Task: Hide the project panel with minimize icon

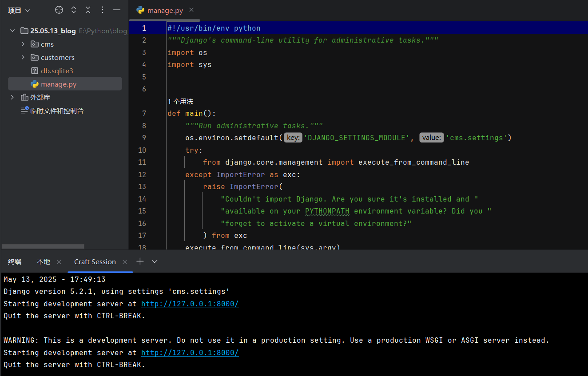Action: pyautogui.click(x=117, y=10)
